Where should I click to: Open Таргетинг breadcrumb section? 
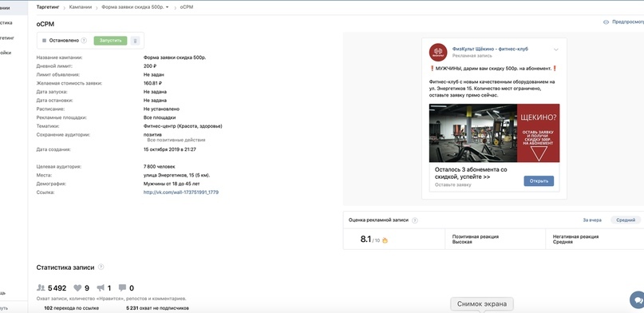48,7
